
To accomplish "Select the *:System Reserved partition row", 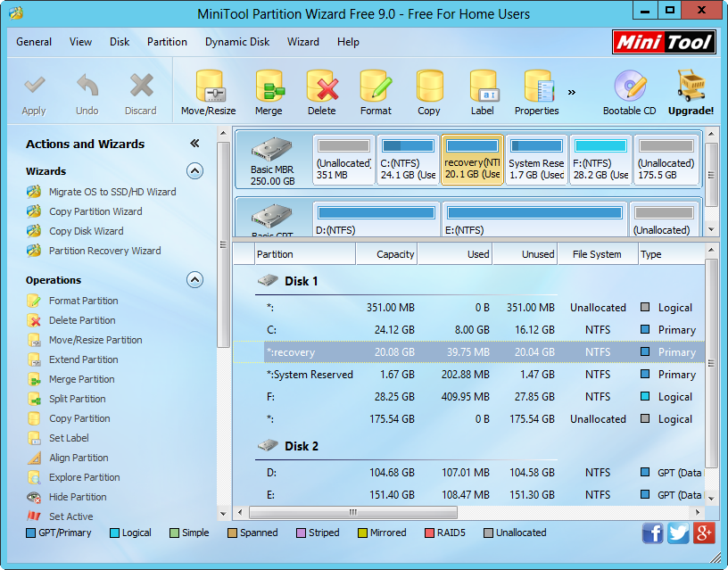I will (469, 375).
